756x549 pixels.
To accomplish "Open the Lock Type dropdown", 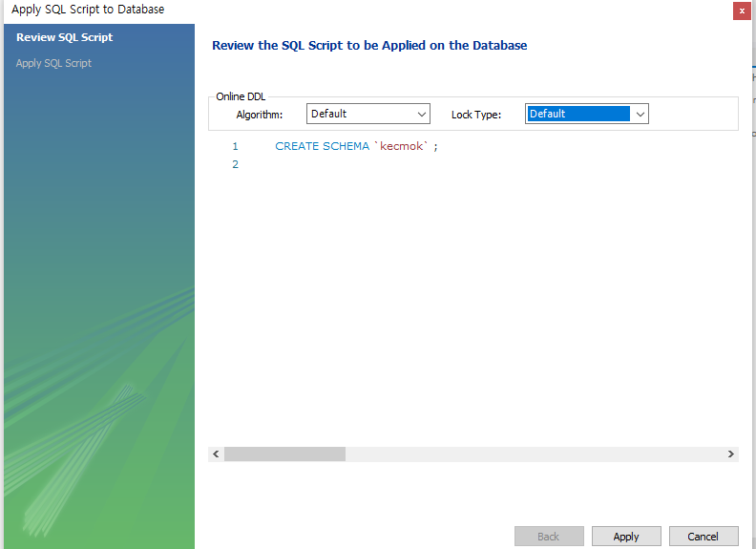I will pos(586,114).
